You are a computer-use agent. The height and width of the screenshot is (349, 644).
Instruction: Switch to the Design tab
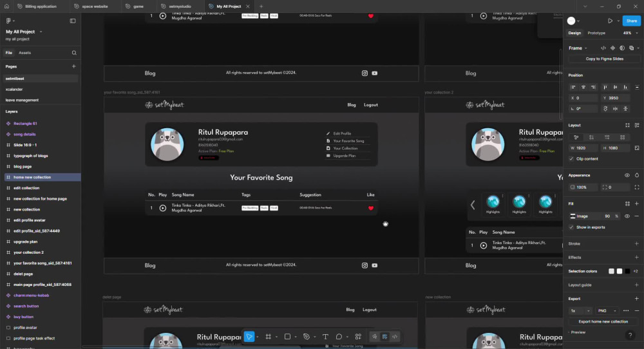(x=574, y=33)
